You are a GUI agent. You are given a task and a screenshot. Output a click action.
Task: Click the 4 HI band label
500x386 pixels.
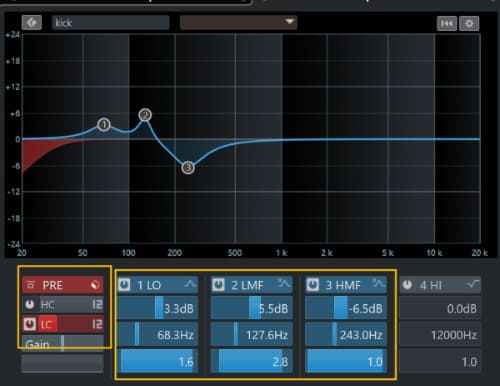pyautogui.click(x=431, y=285)
